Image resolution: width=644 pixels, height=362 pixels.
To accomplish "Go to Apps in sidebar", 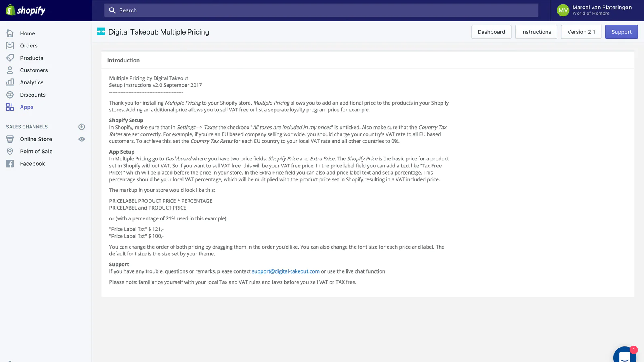I will tap(27, 107).
